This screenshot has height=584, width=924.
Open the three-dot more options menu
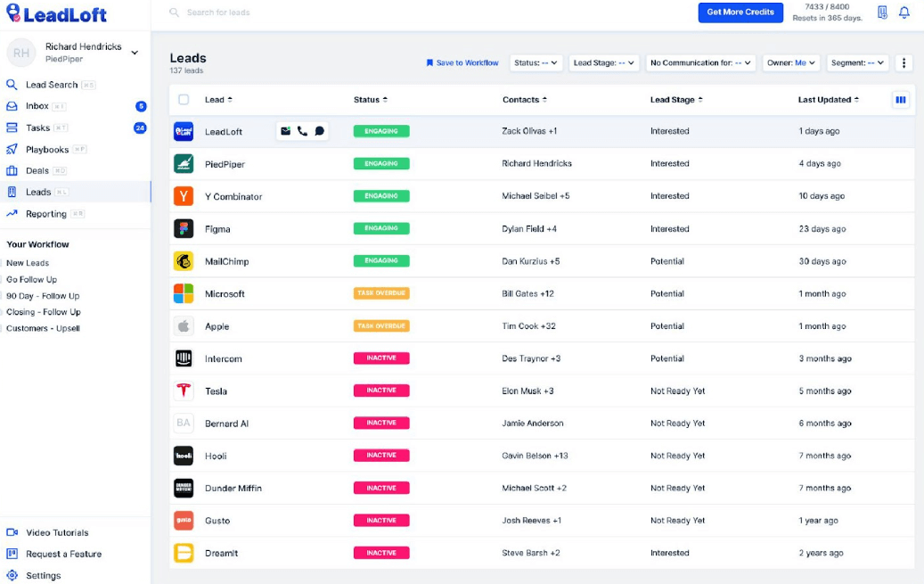coord(904,63)
